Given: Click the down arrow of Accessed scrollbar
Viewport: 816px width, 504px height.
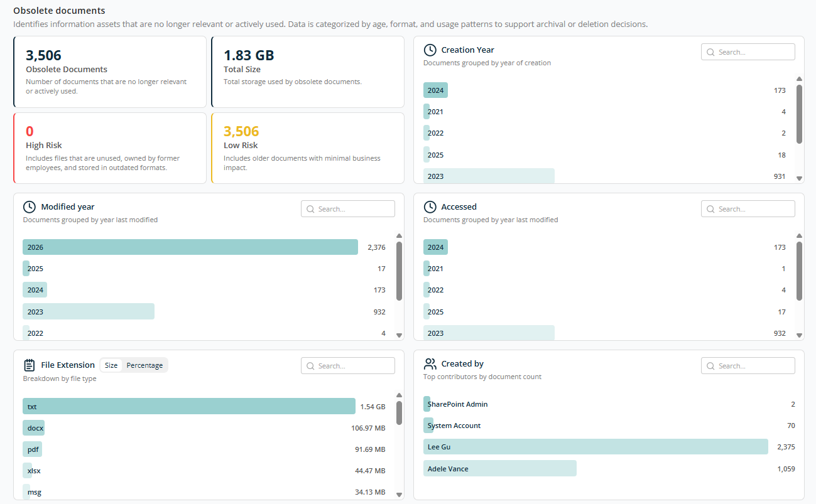Looking at the screenshot, I should point(799,335).
